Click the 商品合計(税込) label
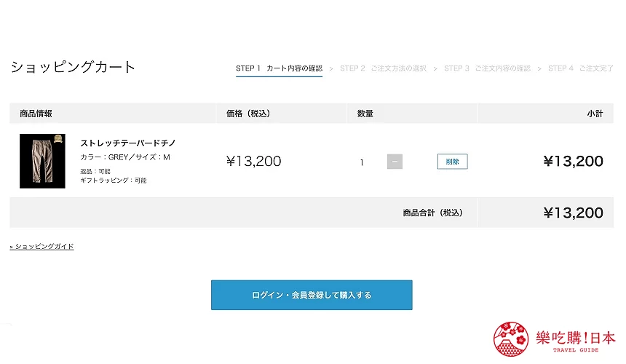Image resolution: width=626 pixels, height=364 pixels. (x=432, y=213)
